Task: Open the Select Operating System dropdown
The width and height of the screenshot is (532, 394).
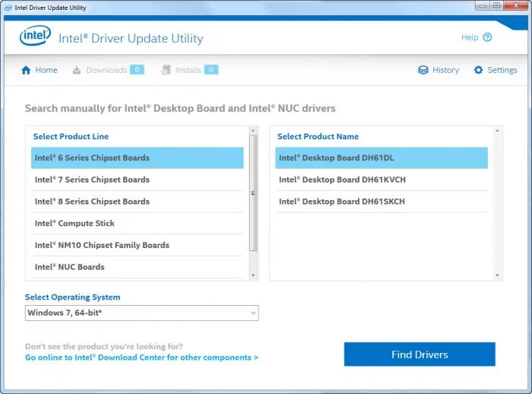Action: [x=141, y=313]
